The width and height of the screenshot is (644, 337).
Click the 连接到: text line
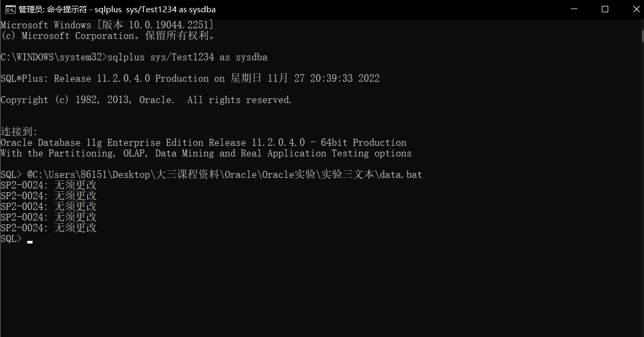point(19,132)
